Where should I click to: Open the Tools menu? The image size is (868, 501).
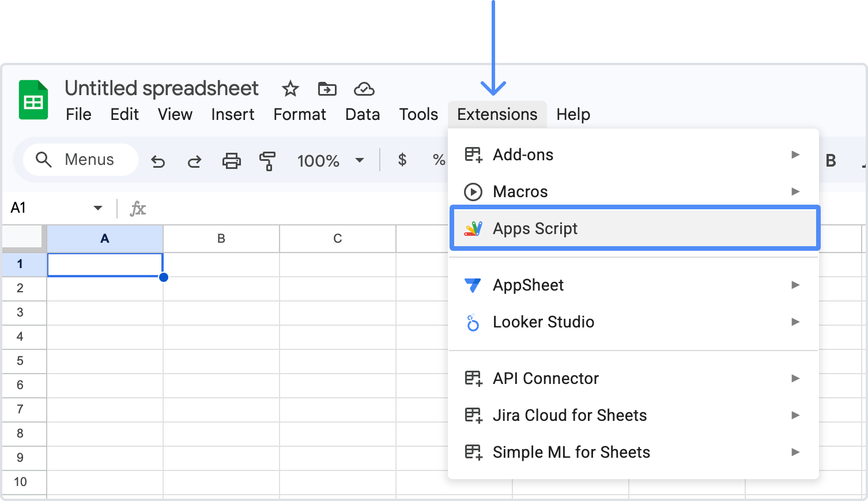click(418, 114)
